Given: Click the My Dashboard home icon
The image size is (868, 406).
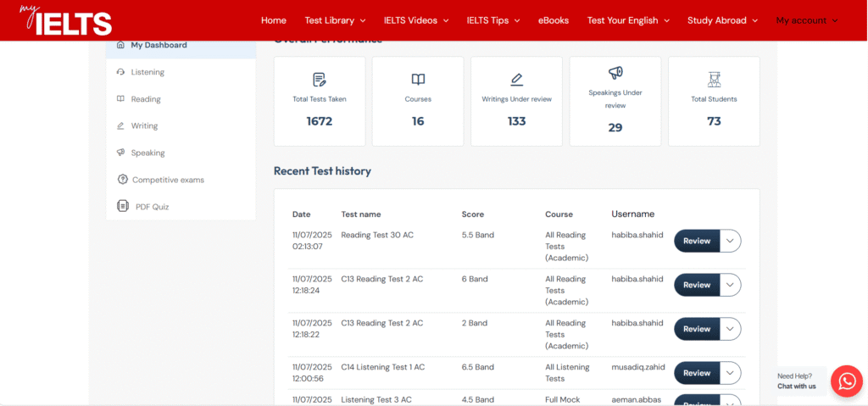Looking at the screenshot, I should click(x=120, y=45).
